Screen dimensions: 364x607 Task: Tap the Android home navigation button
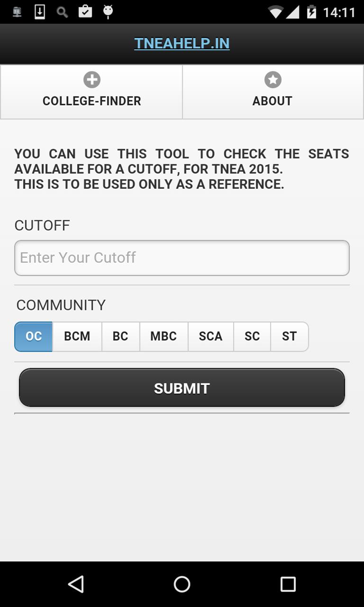(x=182, y=584)
